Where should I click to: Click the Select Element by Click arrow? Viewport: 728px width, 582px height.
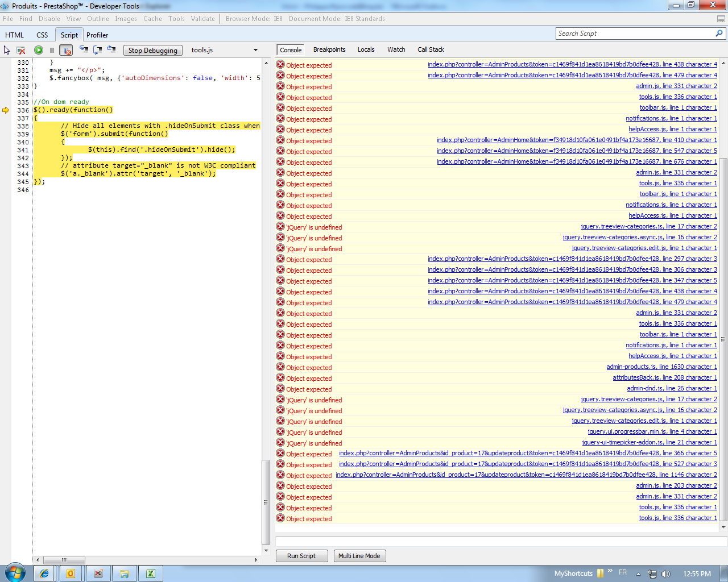click(x=7, y=50)
